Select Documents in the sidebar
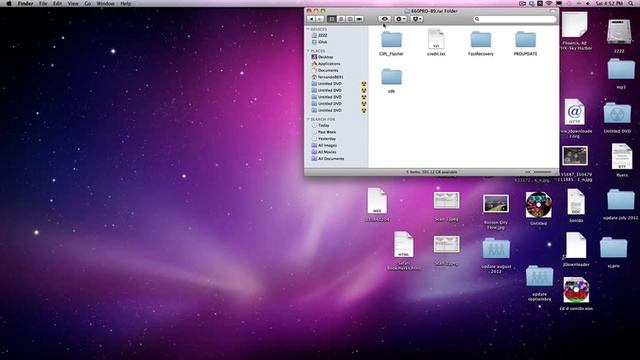 coord(325,70)
